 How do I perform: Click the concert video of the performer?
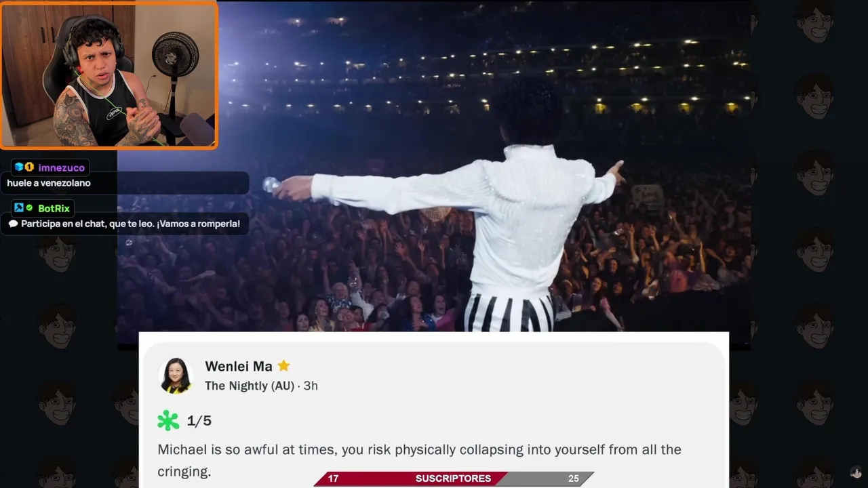pos(434,166)
